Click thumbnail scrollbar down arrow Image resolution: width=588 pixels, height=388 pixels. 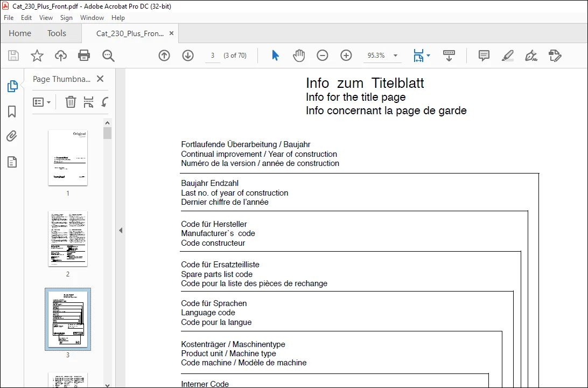point(107,385)
